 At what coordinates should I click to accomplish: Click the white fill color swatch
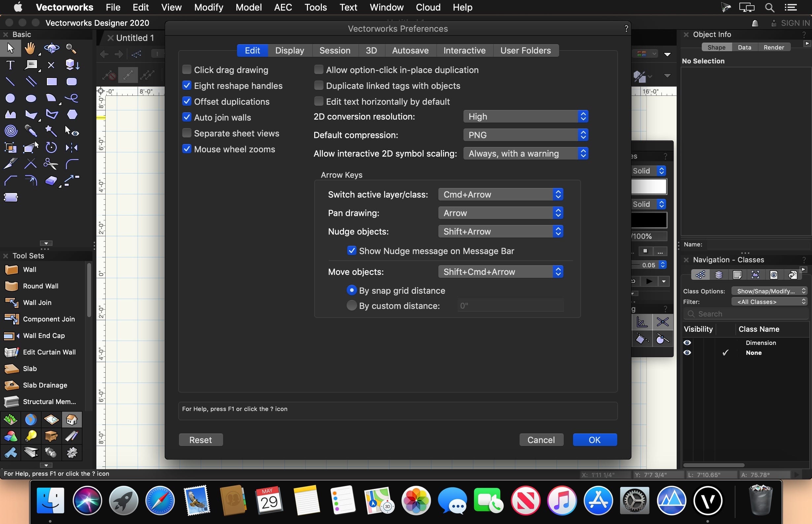click(649, 186)
